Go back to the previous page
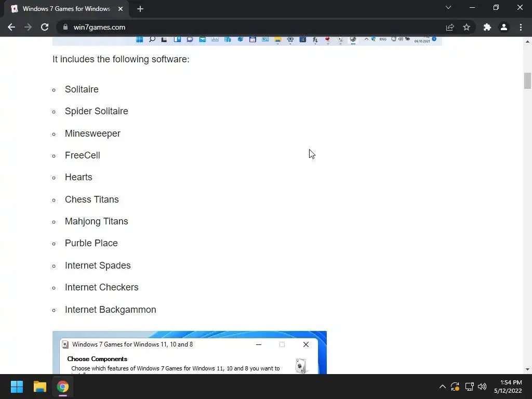532x399 pixels. pyautogui.click(x=11, y=27)
